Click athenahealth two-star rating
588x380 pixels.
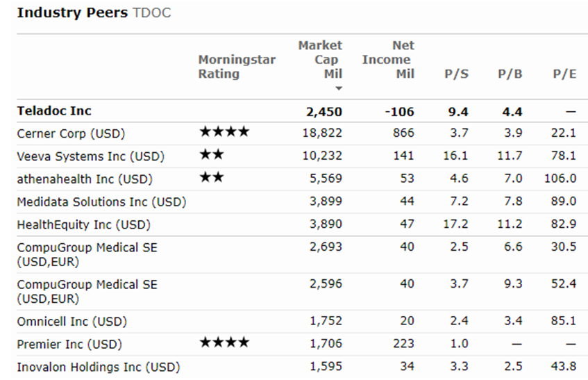pyautogui.click(x=211, y=178)
